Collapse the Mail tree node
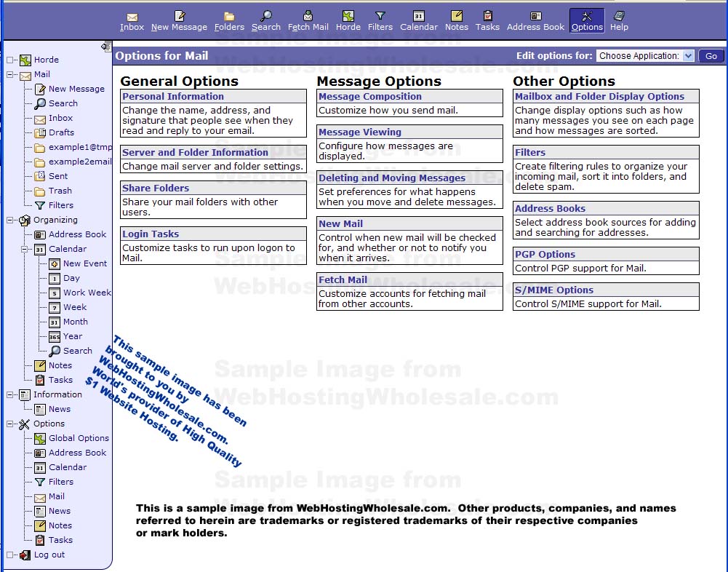The width and height of the screenshot is (728, 572). (9, 74)
